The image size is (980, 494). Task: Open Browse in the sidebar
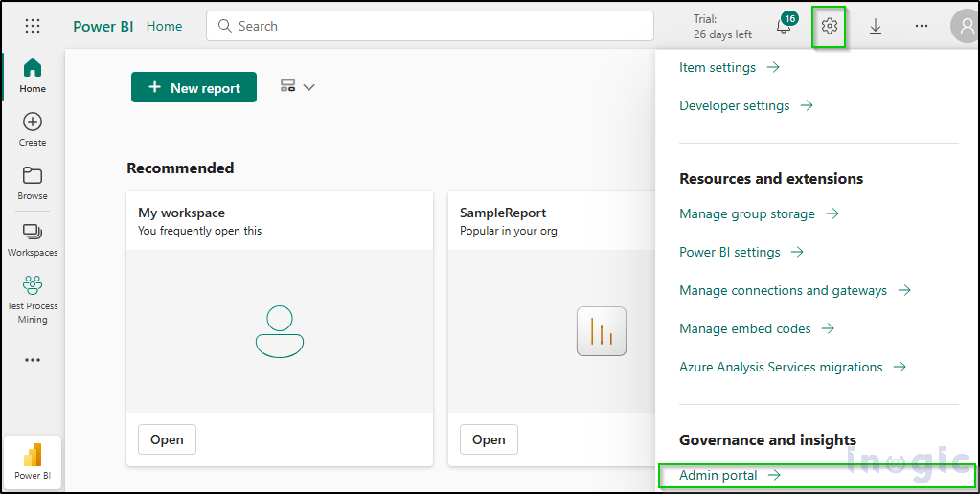point(33,183)
